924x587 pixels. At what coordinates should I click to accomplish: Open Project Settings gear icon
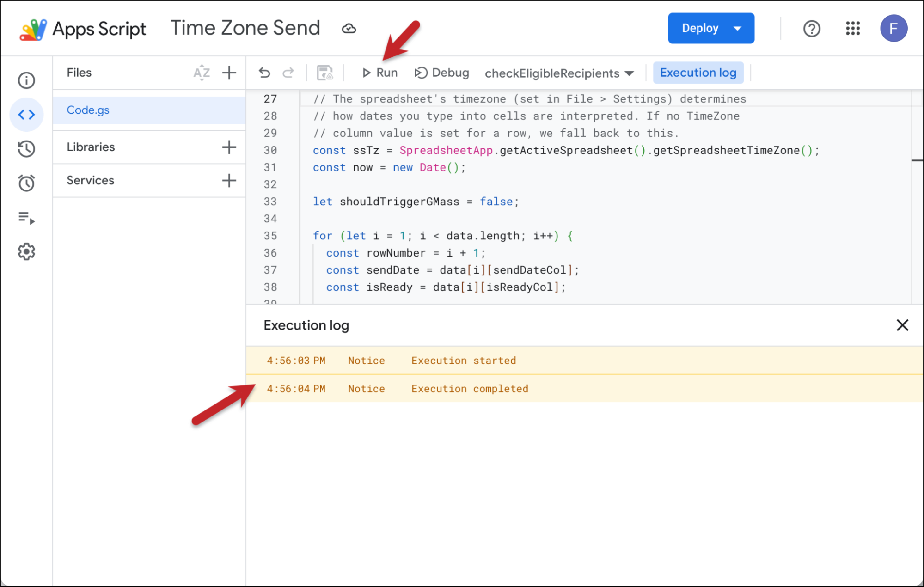[26, 252]
